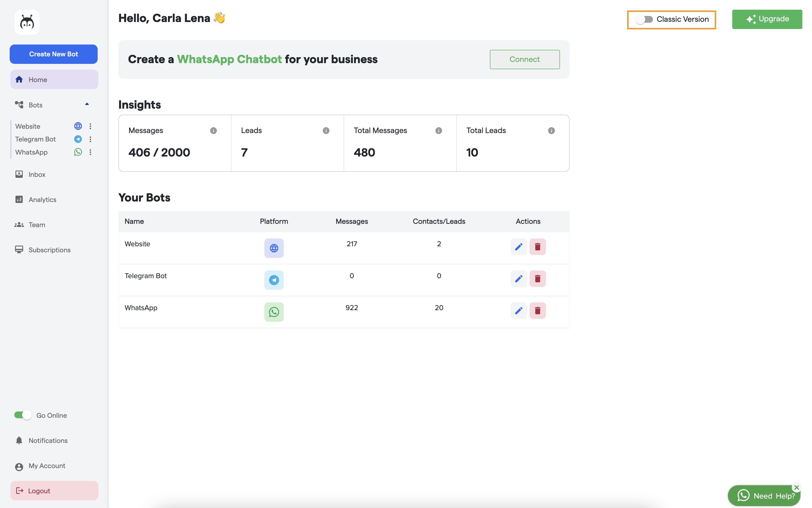Click the 406 / 2000 messages value
Viewport: 812px width, 508px height.
(x=159, y=153)
